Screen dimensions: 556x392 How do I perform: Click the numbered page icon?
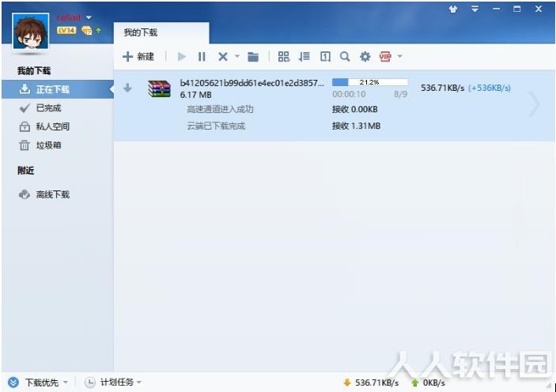[325, 57]
